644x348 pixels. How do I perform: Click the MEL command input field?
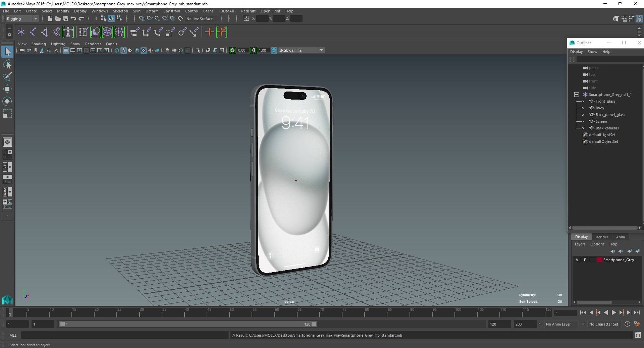(x=124, y=335)
